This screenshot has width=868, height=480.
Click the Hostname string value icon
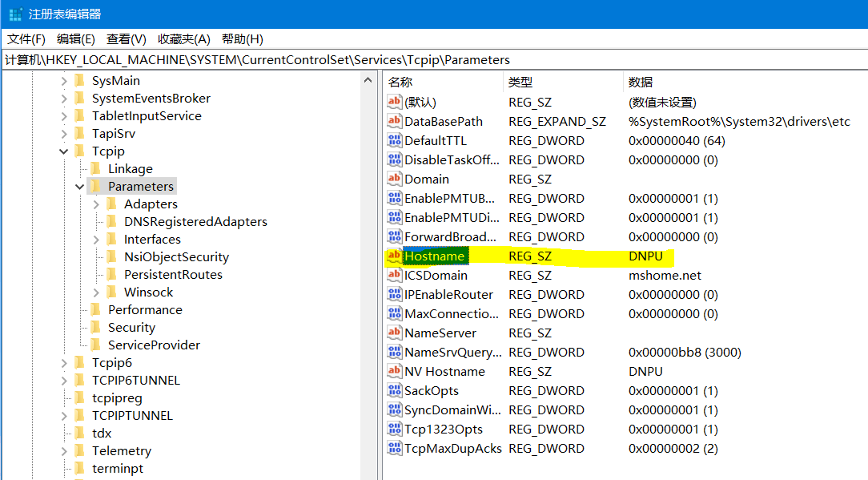pyautogui.click(x=394, y=256)
